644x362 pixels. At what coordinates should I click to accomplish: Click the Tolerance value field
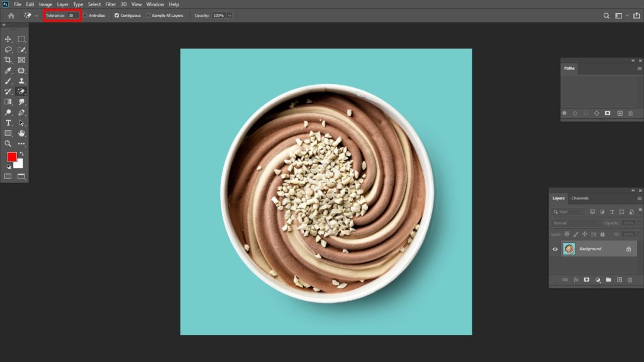(72, 16)
